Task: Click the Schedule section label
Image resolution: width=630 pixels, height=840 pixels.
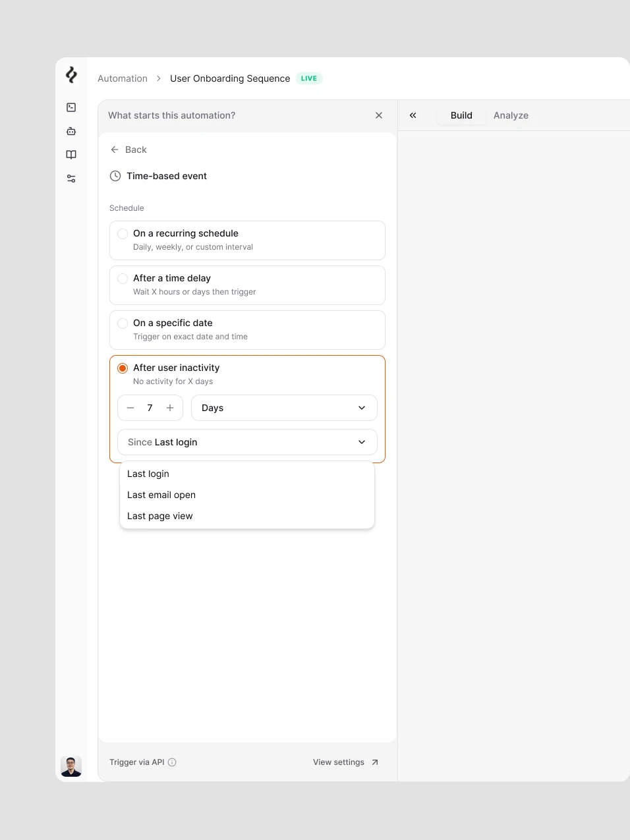Action: [127, 208]
